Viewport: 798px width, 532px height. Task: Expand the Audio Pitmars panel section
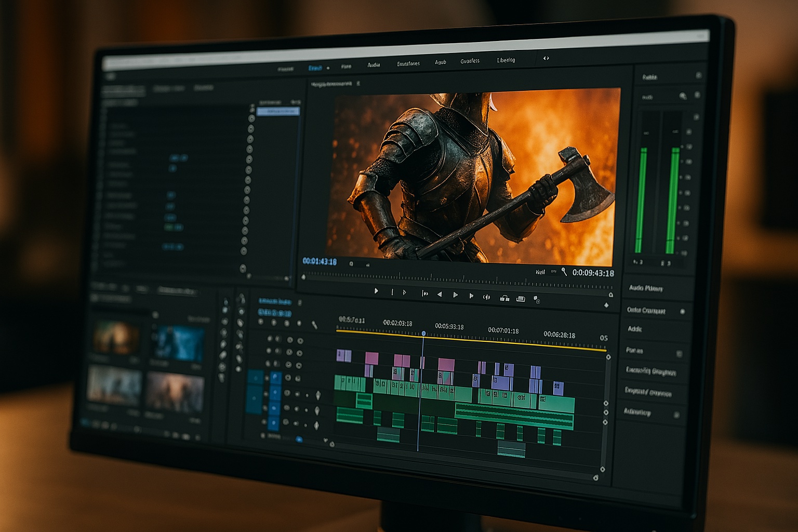646,288
